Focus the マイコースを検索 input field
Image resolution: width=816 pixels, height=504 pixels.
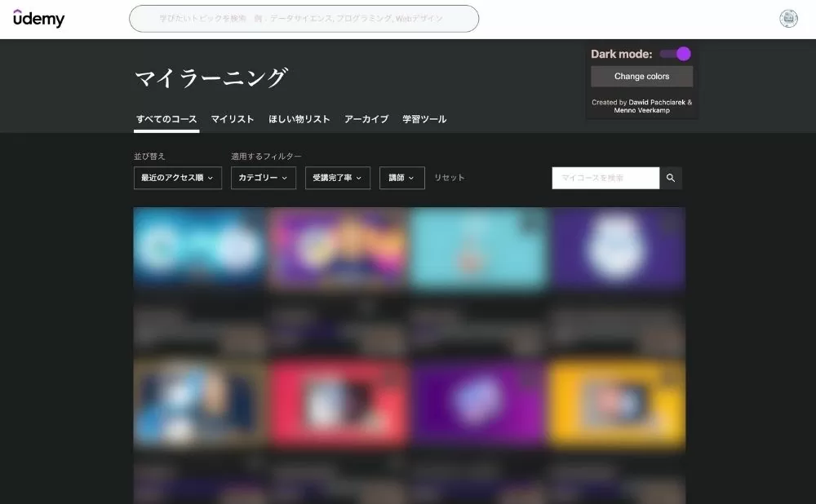click(x=605, y=178)
